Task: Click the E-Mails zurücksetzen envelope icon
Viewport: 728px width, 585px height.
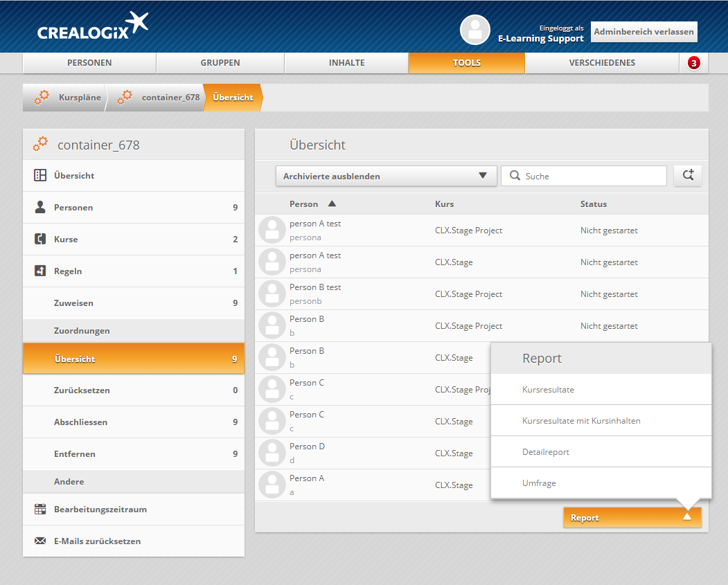Action: pos(40,541)
